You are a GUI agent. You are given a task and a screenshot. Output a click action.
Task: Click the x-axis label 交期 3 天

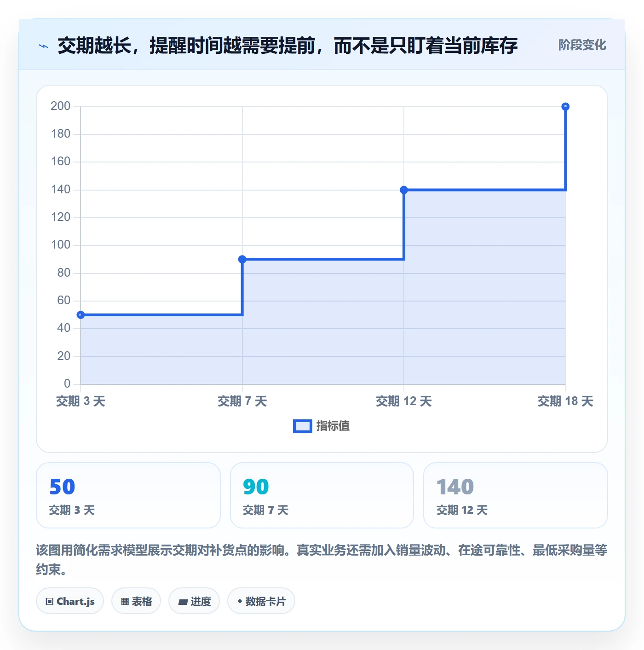pos(80,401)
